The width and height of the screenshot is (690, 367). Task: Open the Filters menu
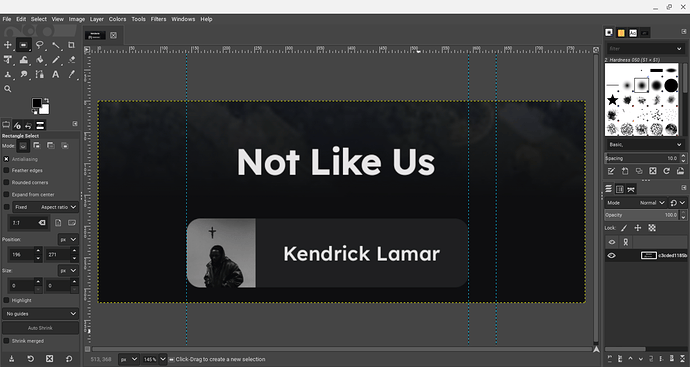(158, 19)
